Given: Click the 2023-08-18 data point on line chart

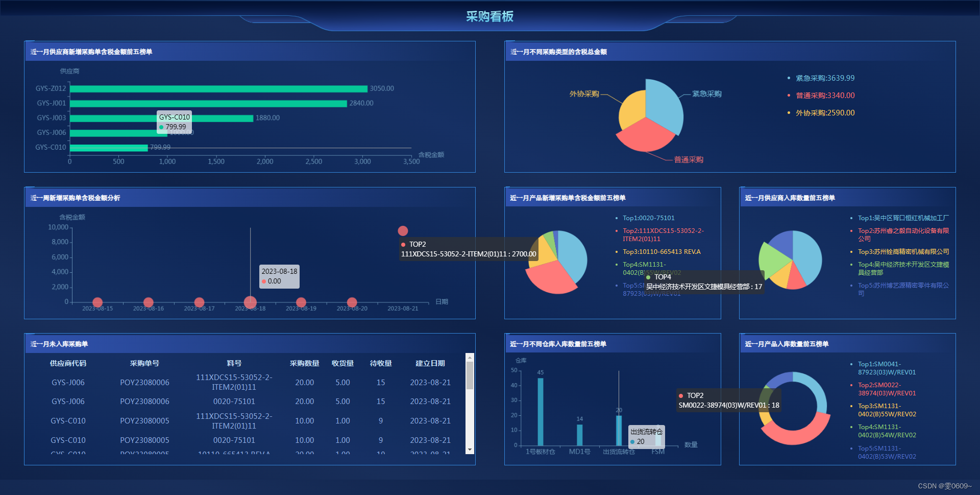Looking at the screenshot, I should [250, 302].
